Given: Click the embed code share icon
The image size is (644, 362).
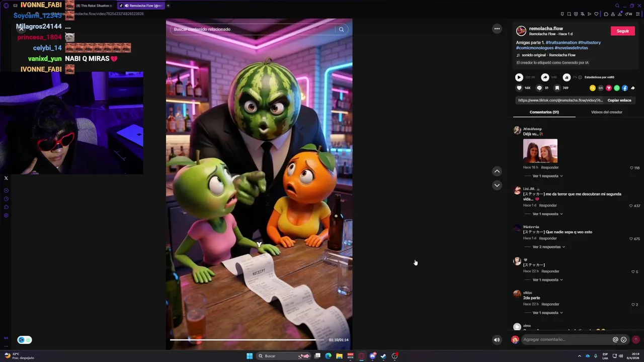Looking at the screenshot, I should tap(601, 88).
